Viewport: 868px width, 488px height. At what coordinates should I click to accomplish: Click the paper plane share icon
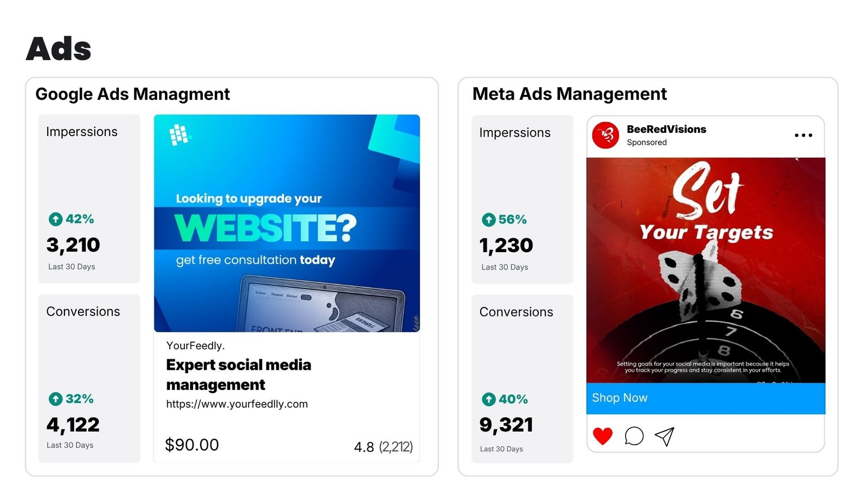665,436
